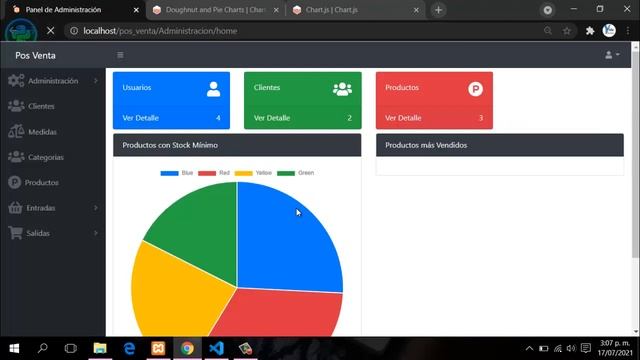Click the Administración gears icon in sidebar
Screen dimensions: 640x360
(16, 81)
